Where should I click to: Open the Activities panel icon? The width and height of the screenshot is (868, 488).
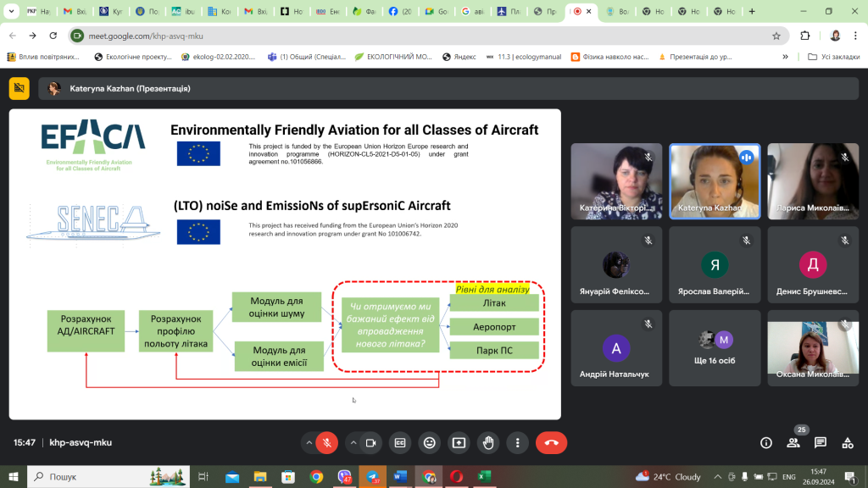(847, 442)
